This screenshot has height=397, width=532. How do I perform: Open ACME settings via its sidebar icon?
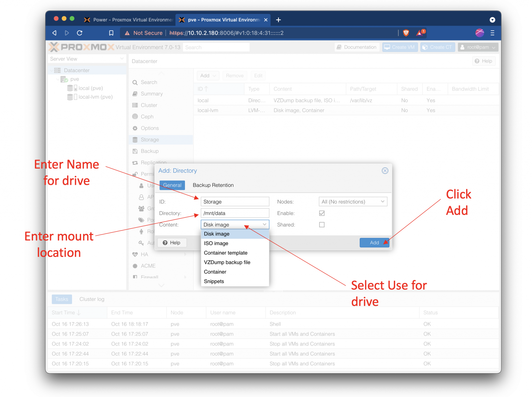tap(135, 266)
